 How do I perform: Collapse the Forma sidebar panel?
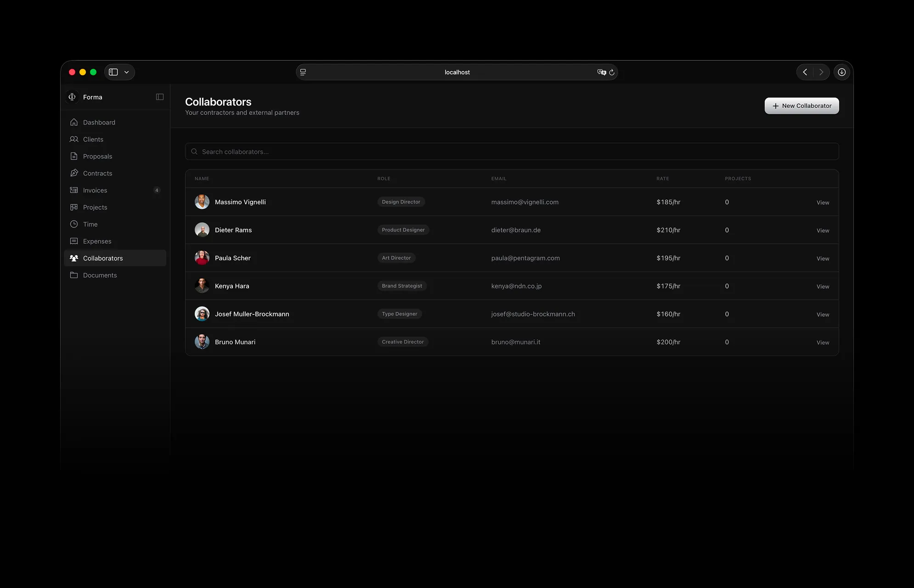pos(160,97)
